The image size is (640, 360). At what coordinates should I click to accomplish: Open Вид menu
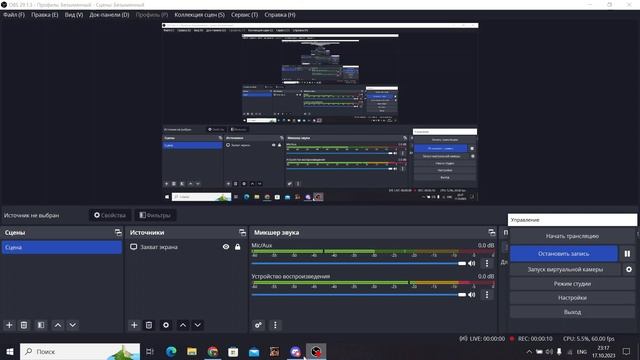click(74, 15)
